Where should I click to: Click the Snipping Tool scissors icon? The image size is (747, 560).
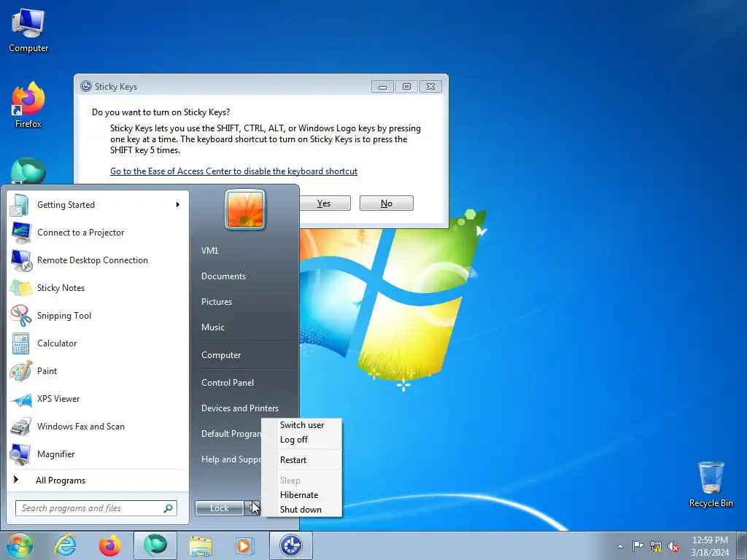tap(21, 315)
